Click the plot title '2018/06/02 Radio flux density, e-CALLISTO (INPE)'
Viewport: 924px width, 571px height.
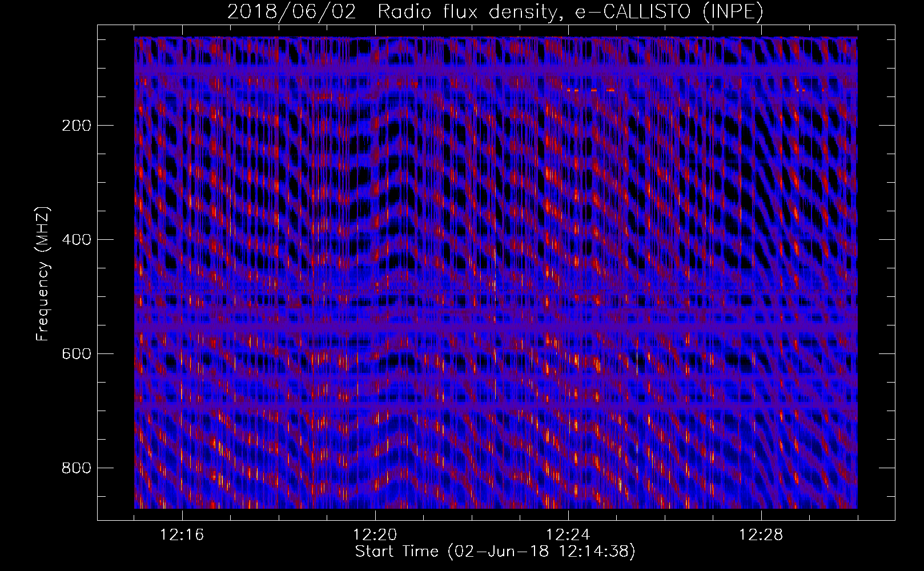[495, 13]
